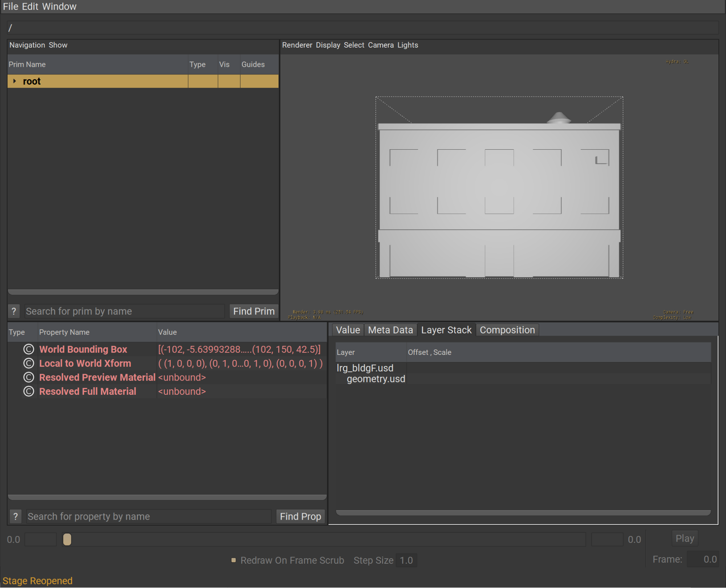Click the property browser horizontal scrollbar
Screen dimensions: 726x588
click(x=167, y=497)
